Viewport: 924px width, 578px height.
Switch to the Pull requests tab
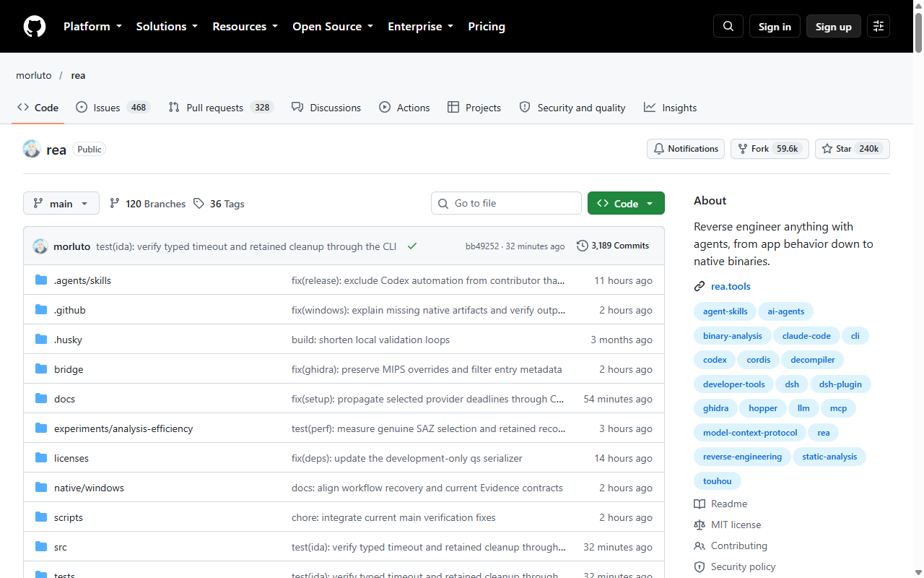click(221, 108)
